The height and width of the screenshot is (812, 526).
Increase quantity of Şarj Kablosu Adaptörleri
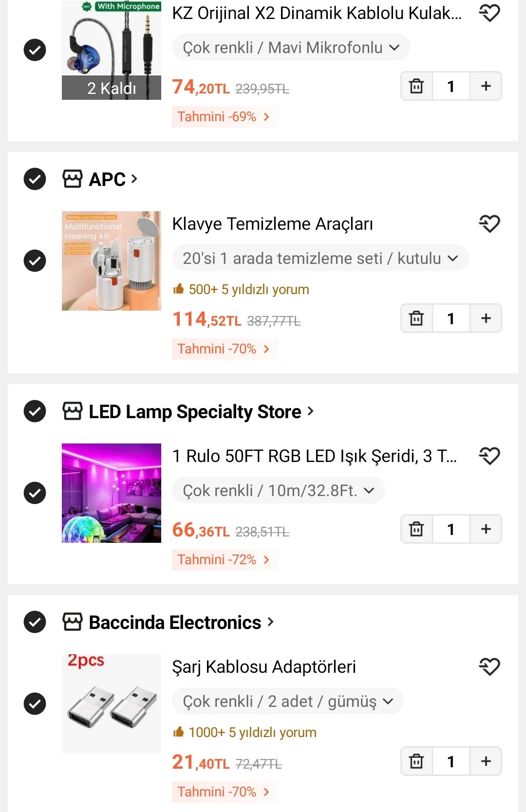(486, 761)
